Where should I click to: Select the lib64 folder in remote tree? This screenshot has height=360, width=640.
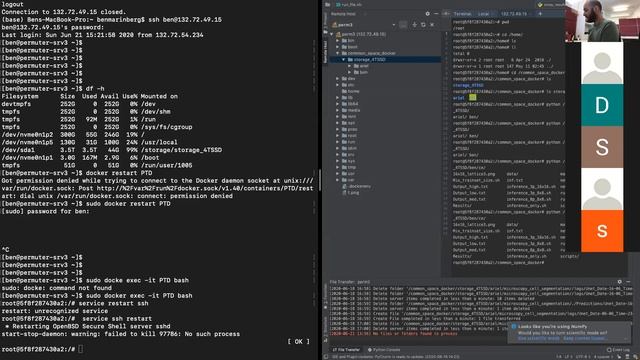[353, 104]
